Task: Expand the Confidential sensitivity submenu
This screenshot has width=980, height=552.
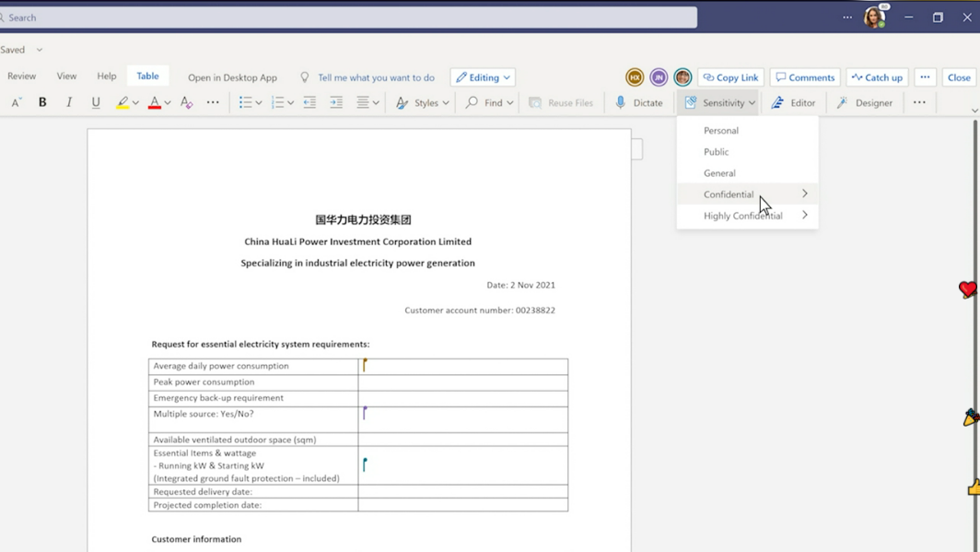Action: pyautogui.click(x=804, y=194)
